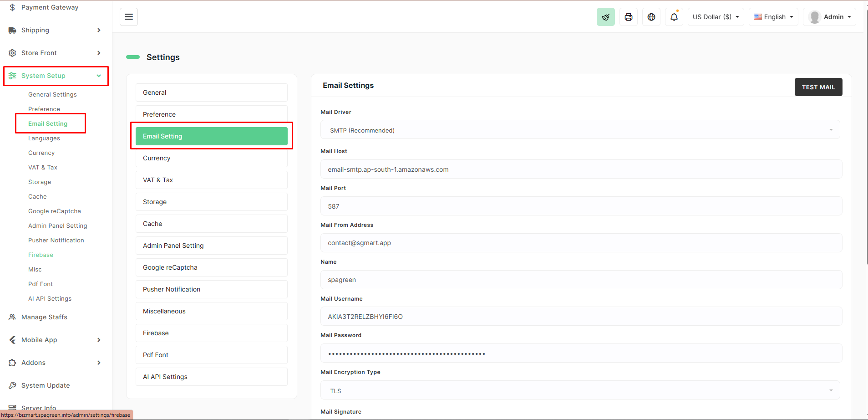This screenshot has width=868, height=420.
Task: Open Google reCaptcha in settings panel
Action: point(211,267)
